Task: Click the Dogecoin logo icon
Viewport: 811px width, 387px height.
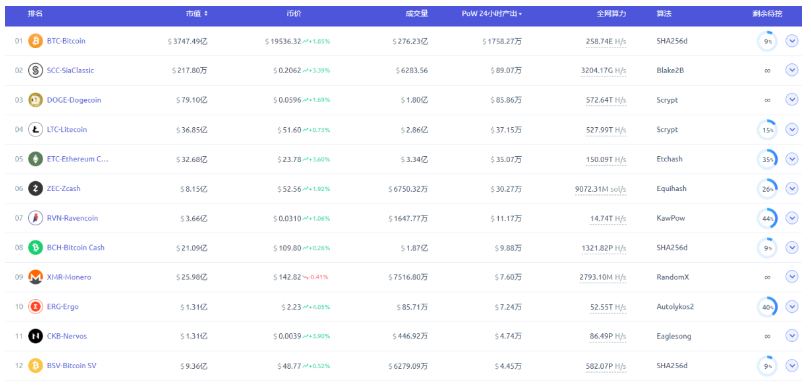Action: coord(35,100)
